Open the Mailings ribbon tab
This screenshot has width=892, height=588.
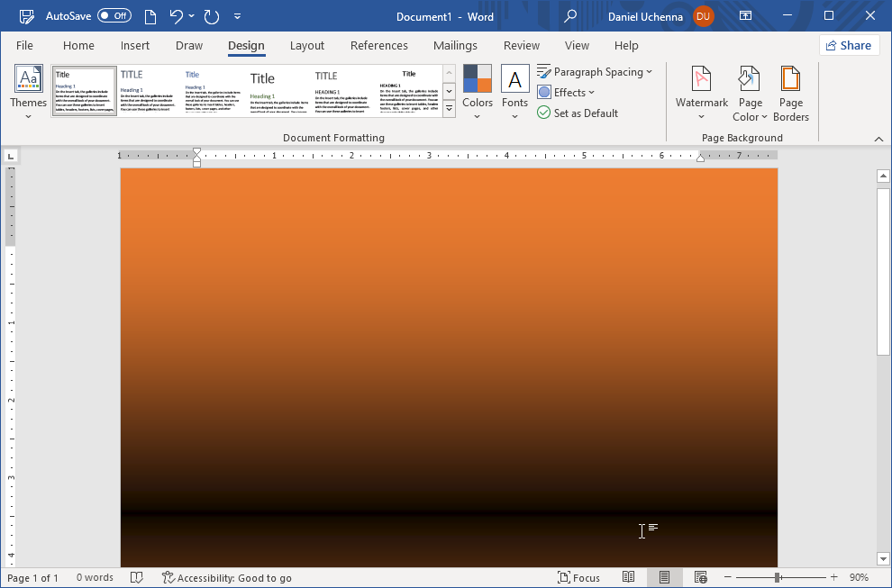(x=455, y=45)
